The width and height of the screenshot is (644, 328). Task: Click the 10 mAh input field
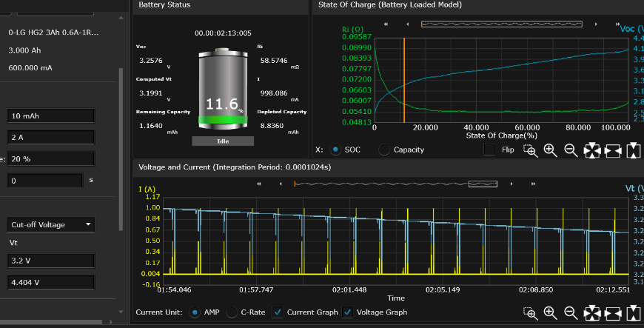click(x=51, y=116)
